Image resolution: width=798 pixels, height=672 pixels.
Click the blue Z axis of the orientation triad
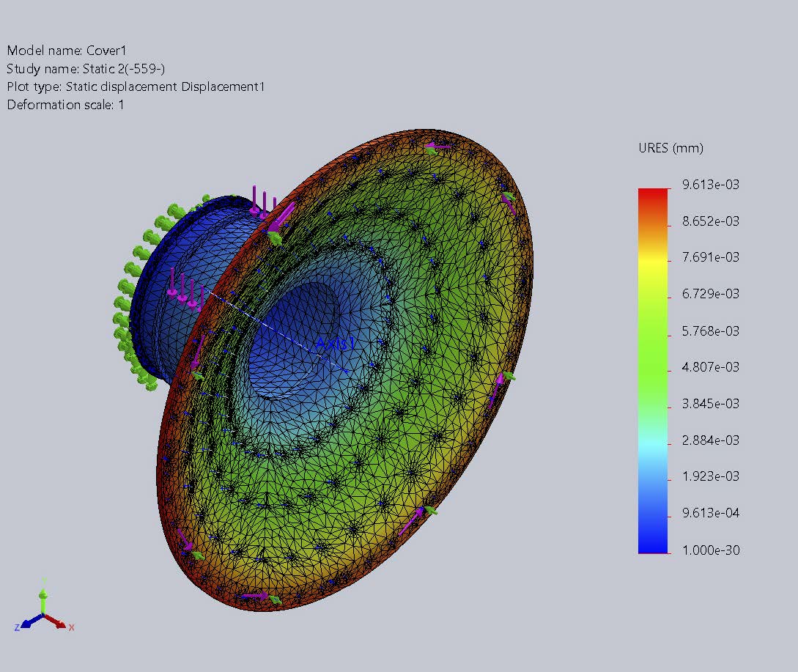click(x=29, y=622)
